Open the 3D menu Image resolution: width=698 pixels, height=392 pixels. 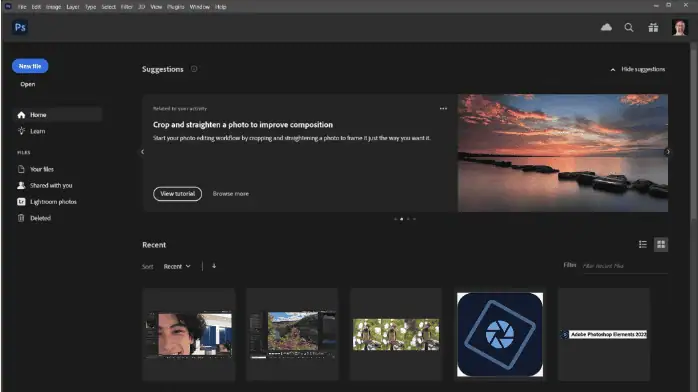click(142, 7)
